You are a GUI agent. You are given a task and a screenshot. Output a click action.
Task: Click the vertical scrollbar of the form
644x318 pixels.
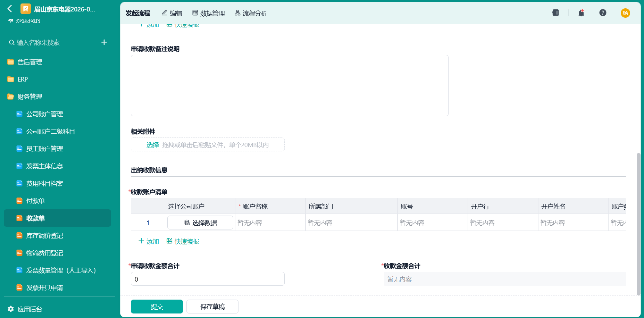(x=638, y=224)
